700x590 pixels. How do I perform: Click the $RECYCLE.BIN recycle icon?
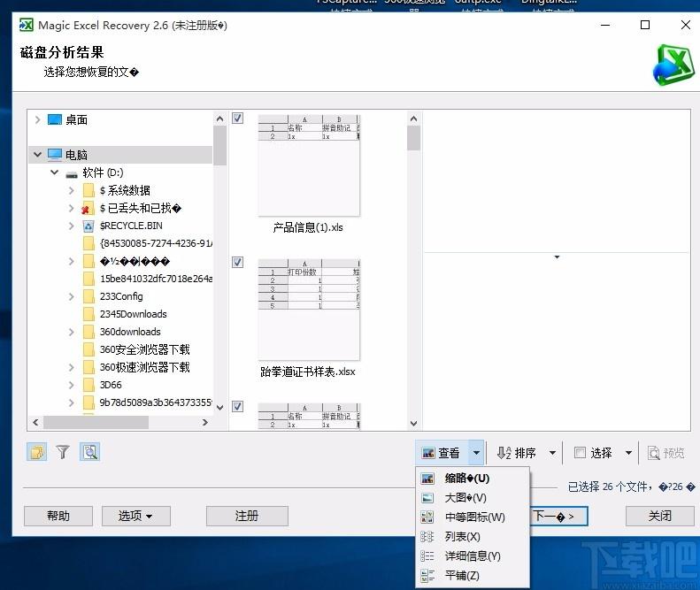pos(88,226)
